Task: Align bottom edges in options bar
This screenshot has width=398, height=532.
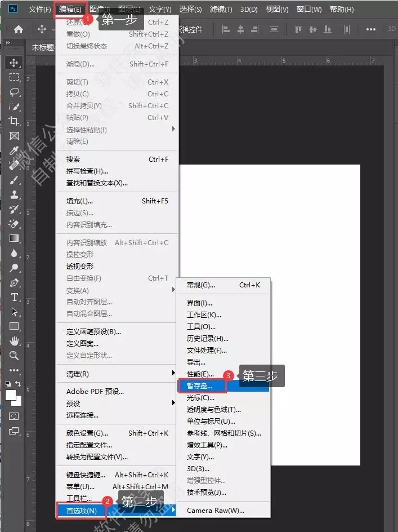Action: click(328, 29)
